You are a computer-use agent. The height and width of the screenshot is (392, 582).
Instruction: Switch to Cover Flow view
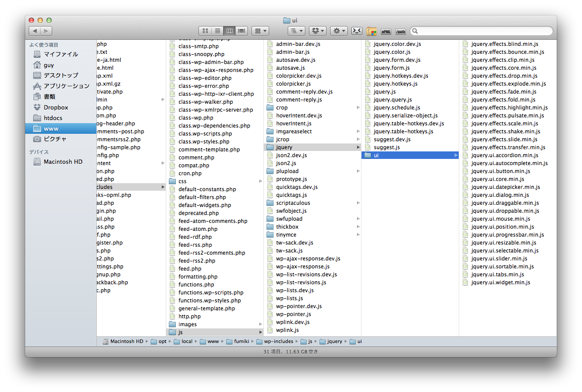[x=242, y=31]
